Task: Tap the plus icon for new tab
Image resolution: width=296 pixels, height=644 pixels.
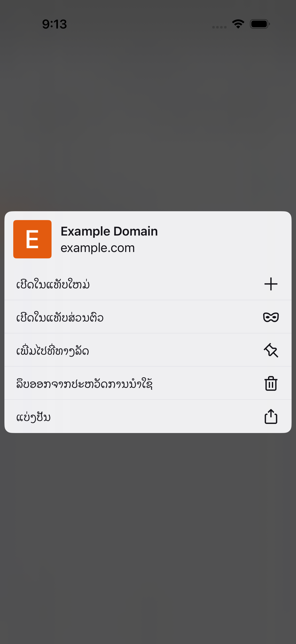Action: 271,284
